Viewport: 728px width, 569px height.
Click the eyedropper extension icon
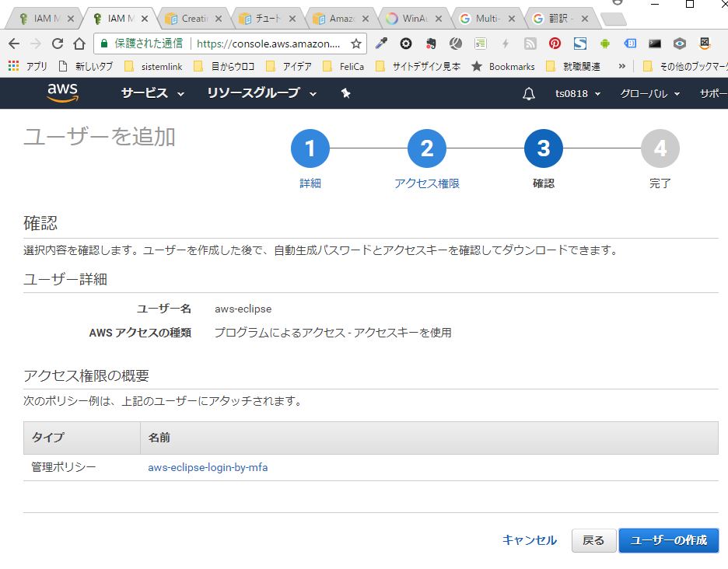[381, 44]
